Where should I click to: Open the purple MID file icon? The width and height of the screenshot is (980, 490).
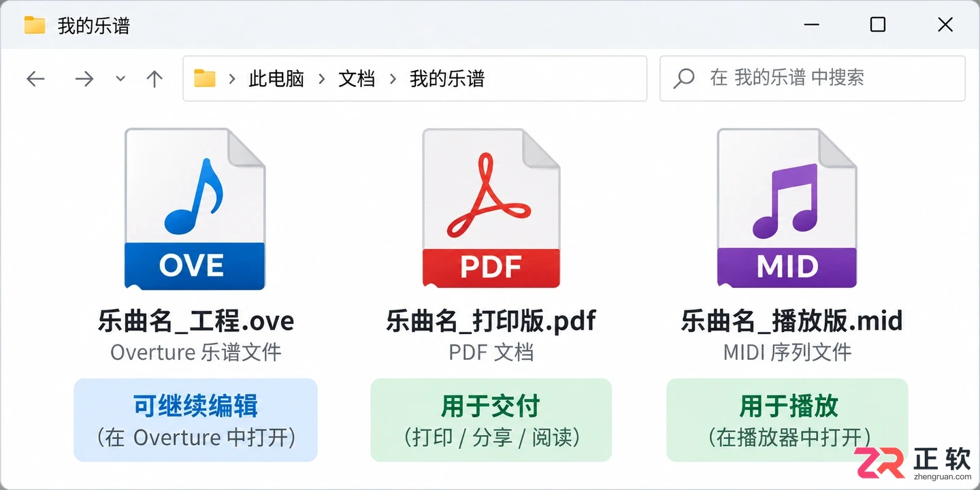tap(787, 209)
